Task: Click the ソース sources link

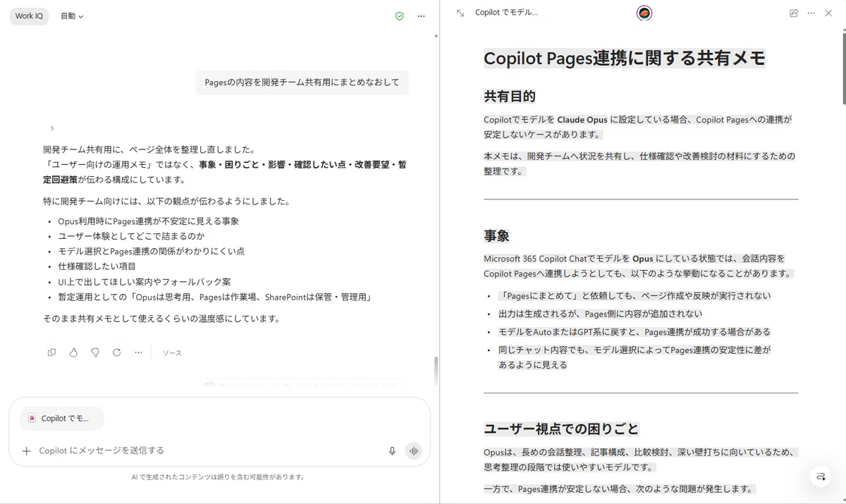Action: (172, 353)
